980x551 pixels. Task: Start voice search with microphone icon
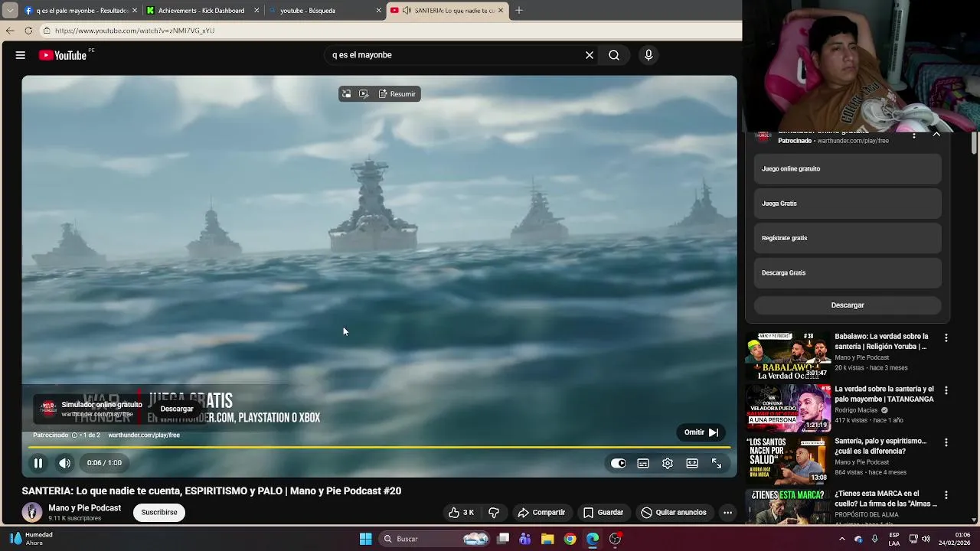[648, 55]
